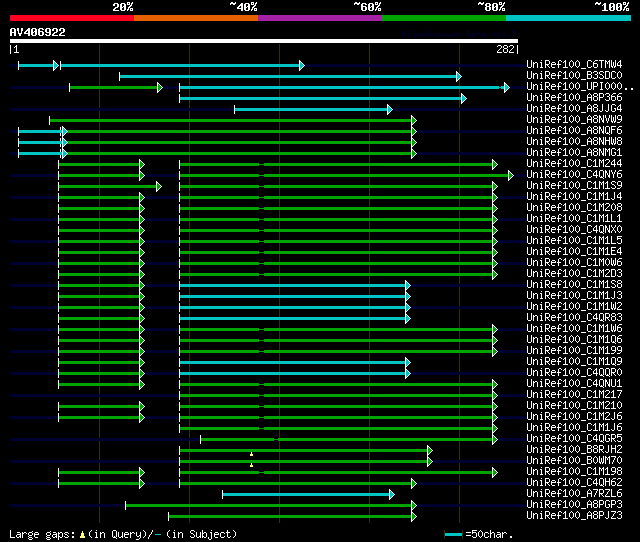Click the UniRef100_C1M210 label
640x542 pixels.
tap(574, 406)
